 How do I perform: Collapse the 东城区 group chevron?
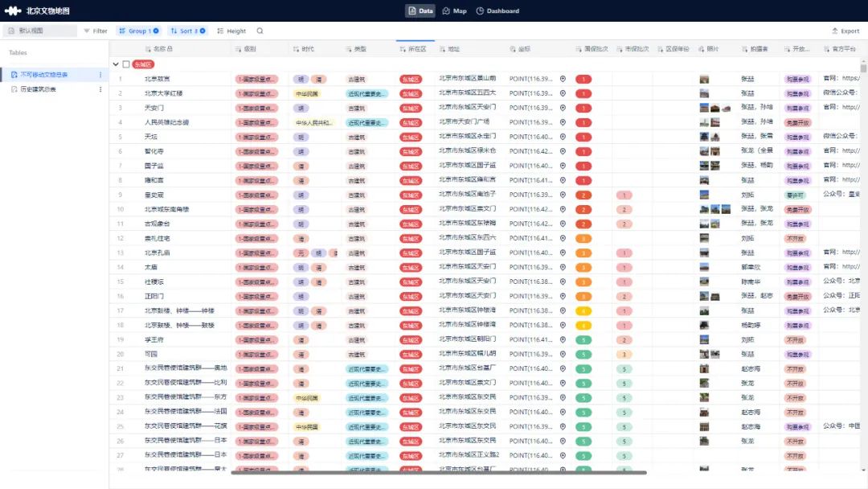[116, 64]
